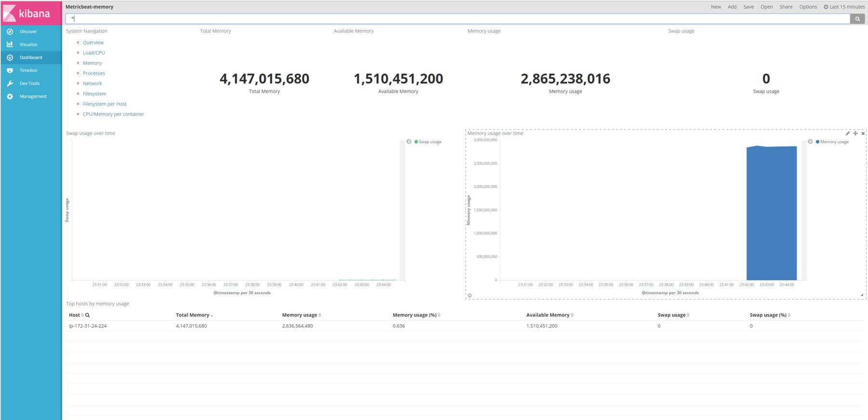The width and height of the screenshot is (868, 420).
Task: Click Memory usage blue legend dot
Action: [x=817, y=142]
